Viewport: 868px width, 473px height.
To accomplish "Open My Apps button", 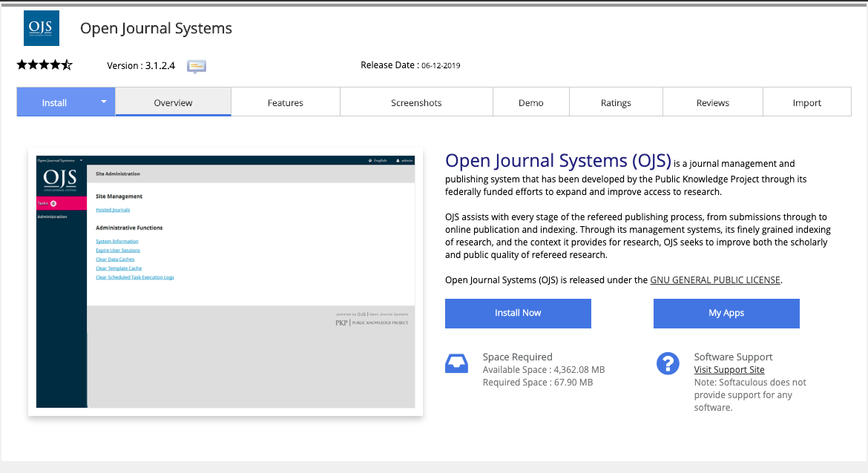I will coord(726,313).
